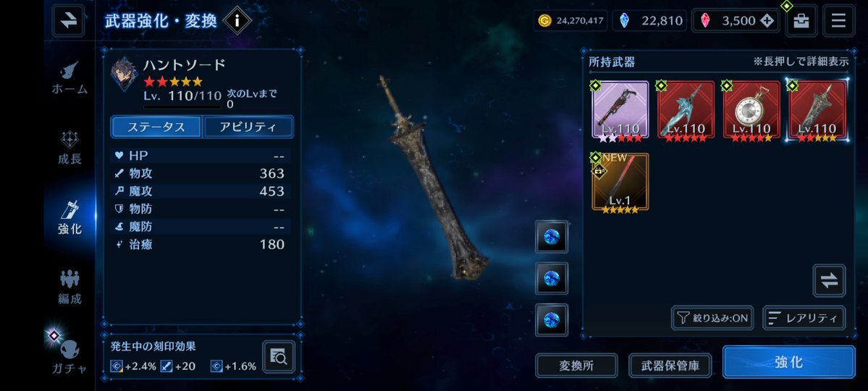868x391 pixels.
Task: Select the bottom blue materia slot
Action: [552, 319]
